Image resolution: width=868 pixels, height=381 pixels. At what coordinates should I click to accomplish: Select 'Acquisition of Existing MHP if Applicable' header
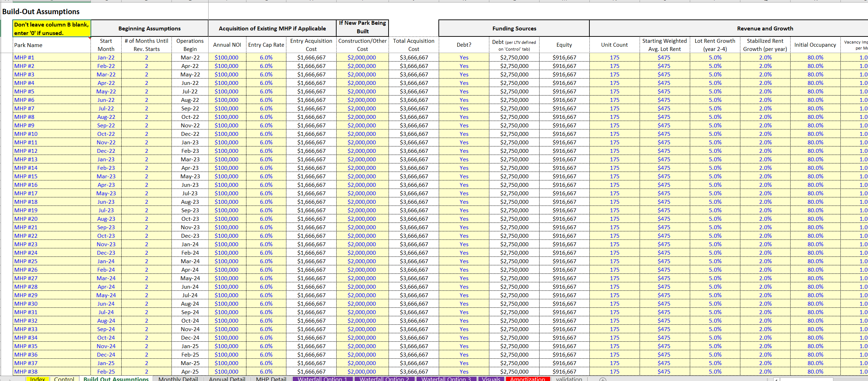click(272, 29)
